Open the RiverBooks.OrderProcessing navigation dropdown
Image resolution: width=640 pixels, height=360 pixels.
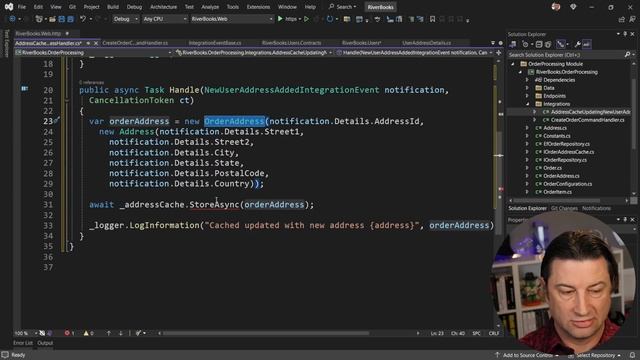93,53
